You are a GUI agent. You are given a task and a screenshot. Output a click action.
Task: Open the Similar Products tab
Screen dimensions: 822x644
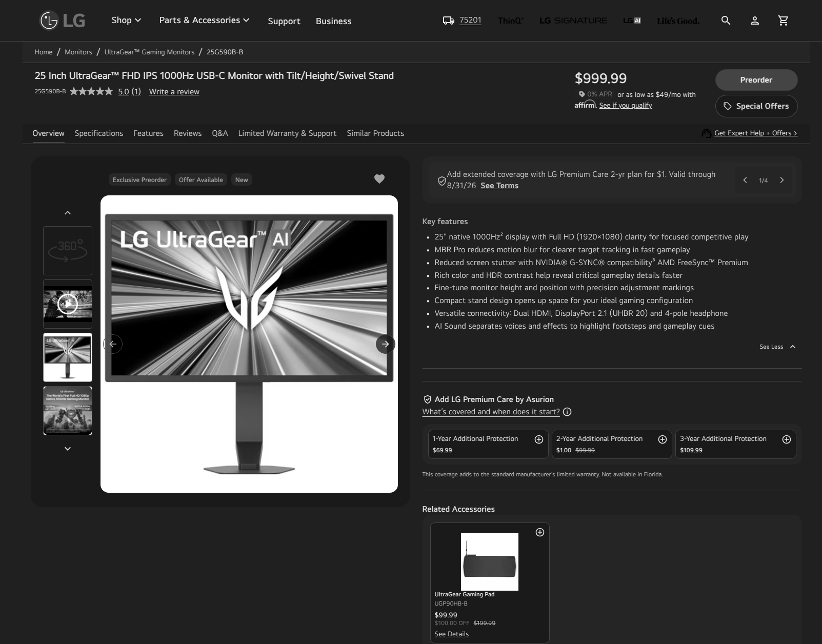pos(375,133)
